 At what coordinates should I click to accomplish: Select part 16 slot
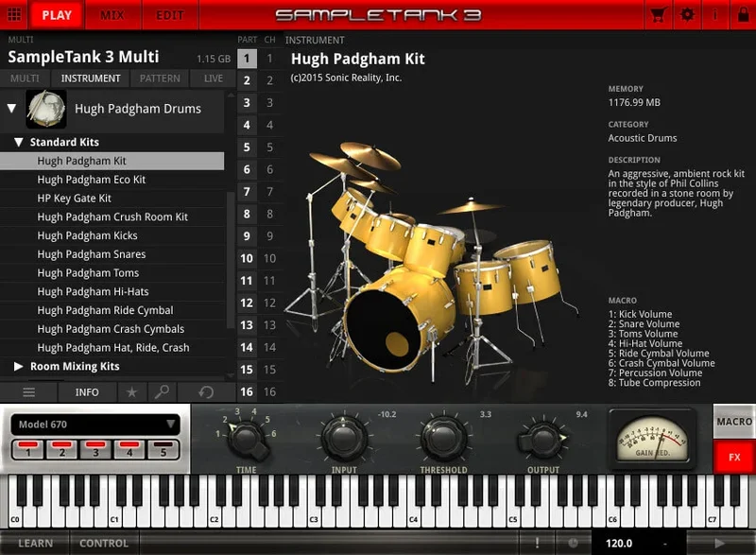tap(247, 391)
